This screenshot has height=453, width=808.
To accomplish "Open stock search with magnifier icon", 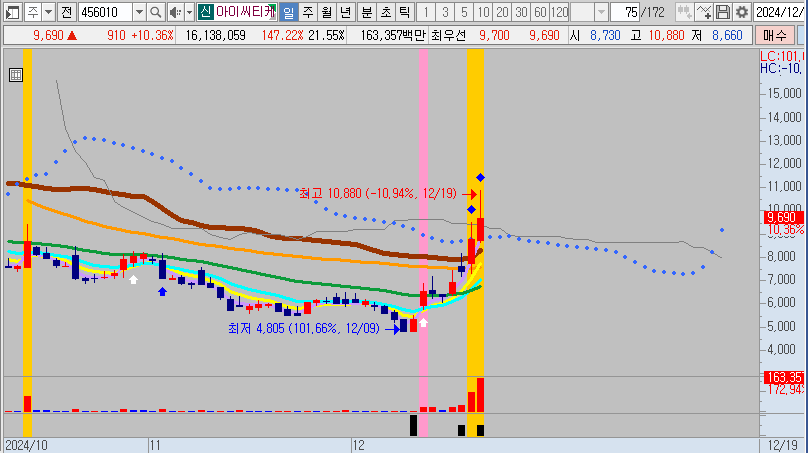I will point(155,12).
